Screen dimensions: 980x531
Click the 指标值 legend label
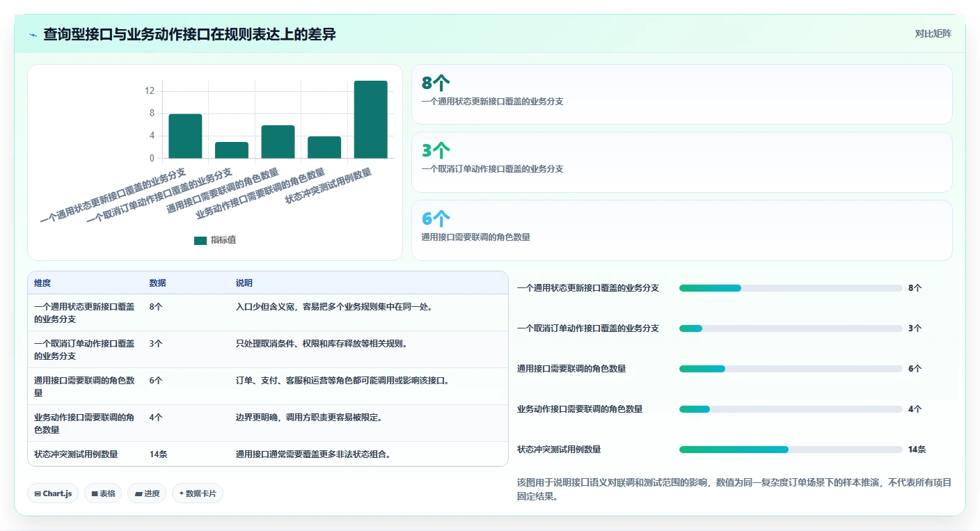click(x=223, y=240)
